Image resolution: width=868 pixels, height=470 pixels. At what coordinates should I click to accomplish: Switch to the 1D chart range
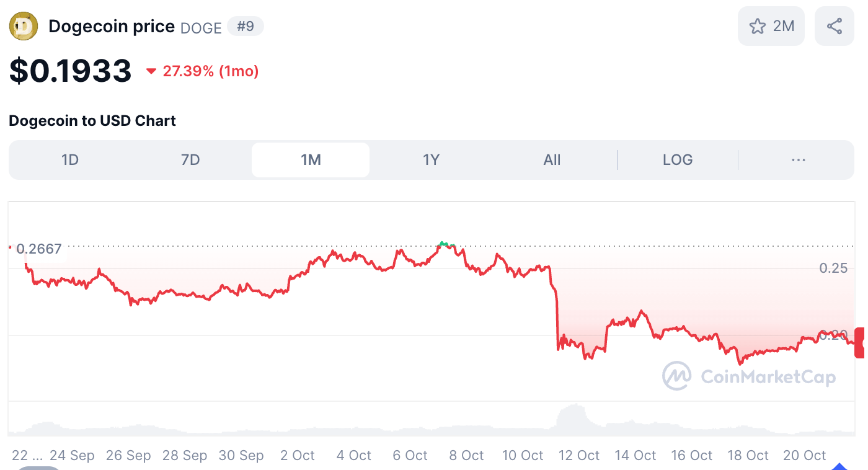click(x=70, y=160)
